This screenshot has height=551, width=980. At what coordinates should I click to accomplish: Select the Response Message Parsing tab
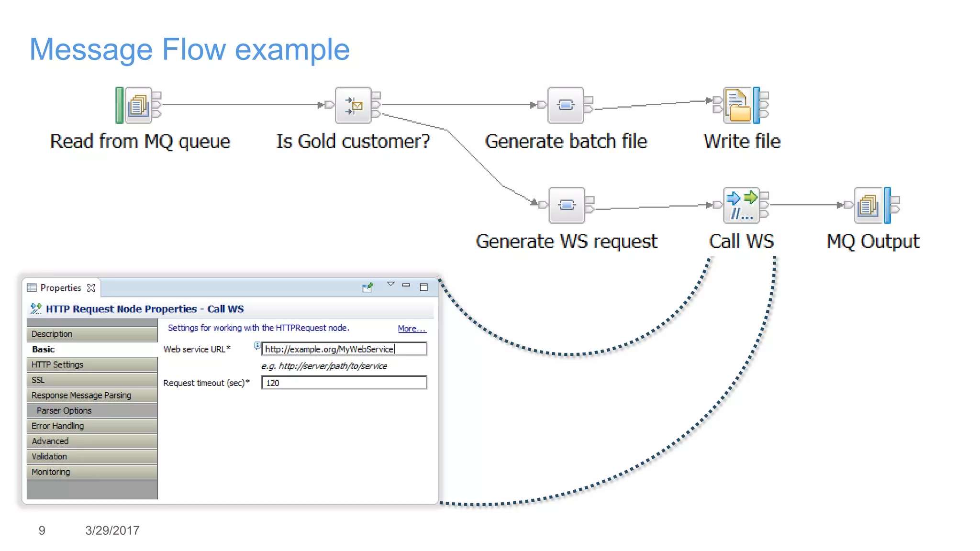[x=92, y=395]
